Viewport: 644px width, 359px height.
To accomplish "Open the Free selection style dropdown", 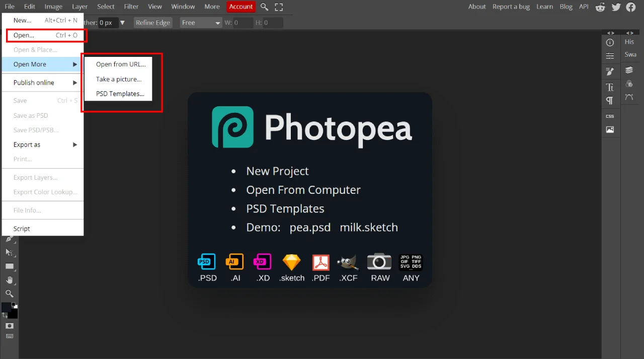I will (x=201, y=23).
